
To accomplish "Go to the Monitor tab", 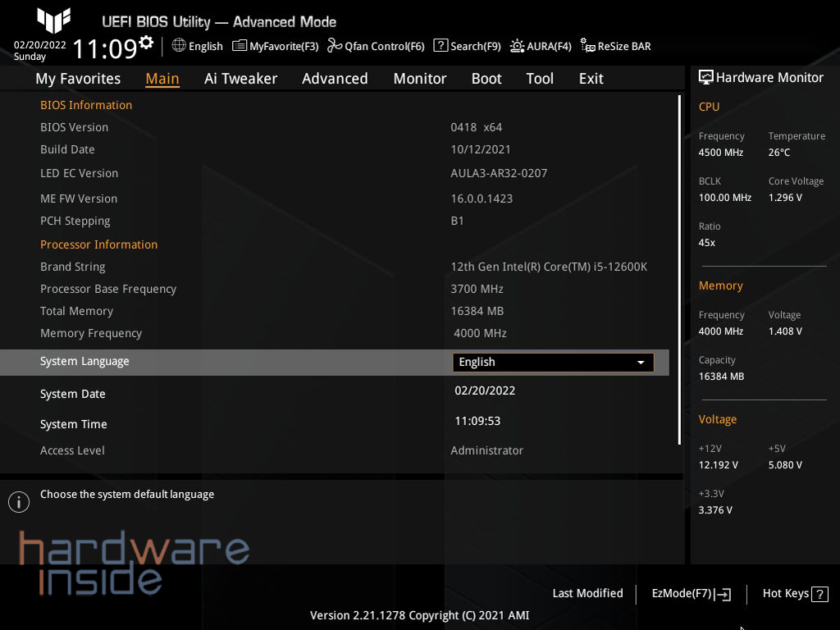I will (x=420, y=79).
